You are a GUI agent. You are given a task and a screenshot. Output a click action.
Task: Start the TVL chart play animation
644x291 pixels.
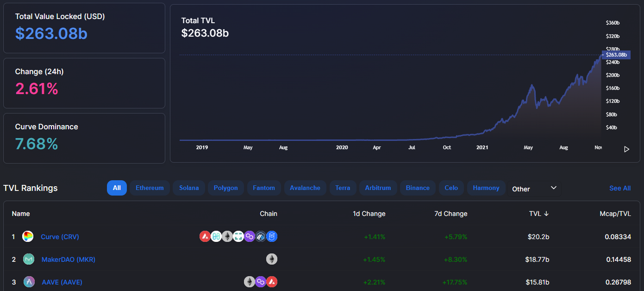coord(626,149)
